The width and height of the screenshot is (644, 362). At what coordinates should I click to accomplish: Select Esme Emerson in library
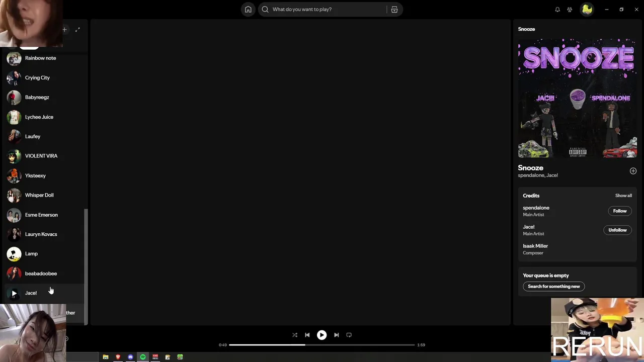(44, 215)
